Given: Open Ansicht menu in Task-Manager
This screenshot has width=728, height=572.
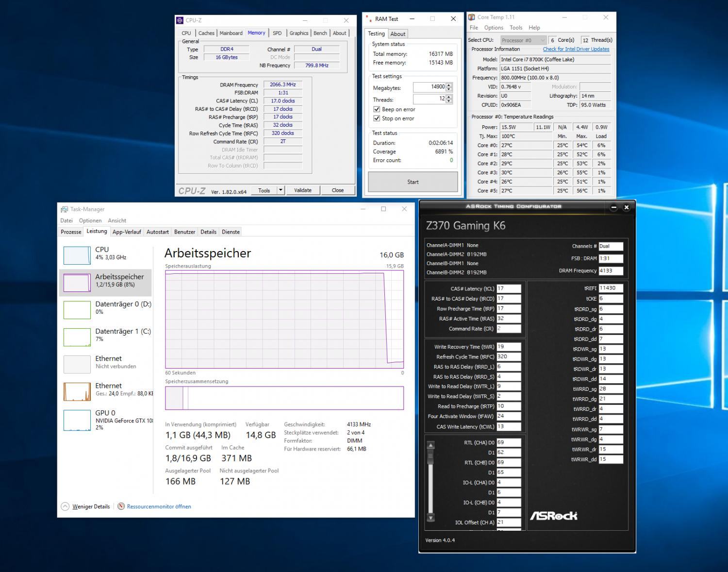Looking at the screenshot, I should click(117, 220).
